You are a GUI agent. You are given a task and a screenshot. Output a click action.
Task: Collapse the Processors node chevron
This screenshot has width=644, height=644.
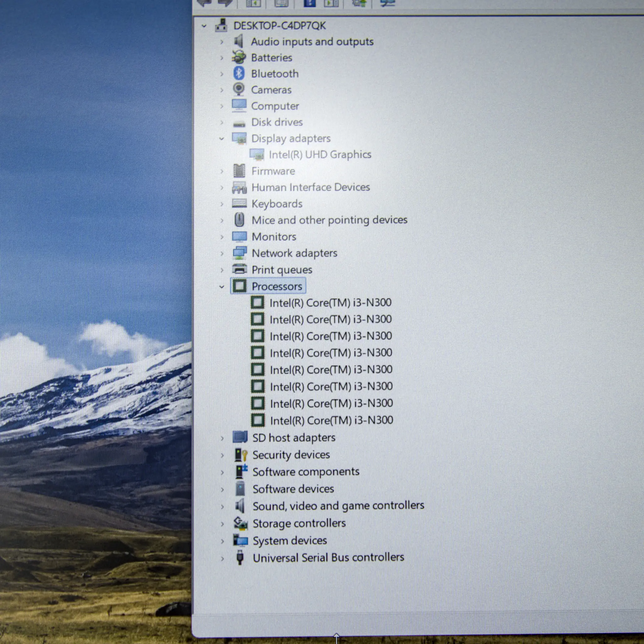[222, 286]
